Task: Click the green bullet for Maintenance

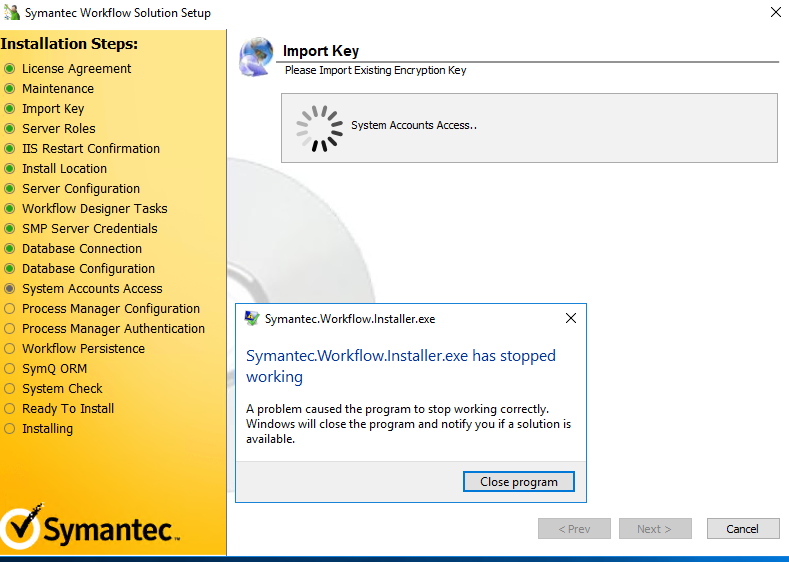Action: coord(10,89)
